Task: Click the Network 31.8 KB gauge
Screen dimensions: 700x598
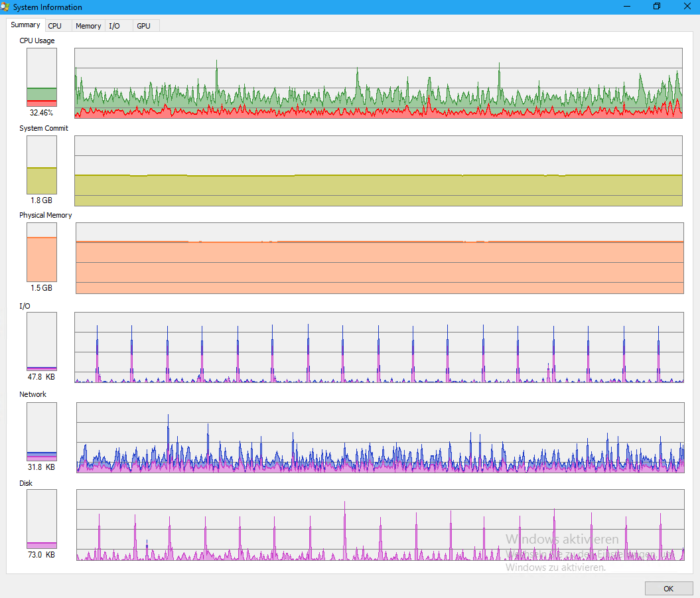Action: 42,431
